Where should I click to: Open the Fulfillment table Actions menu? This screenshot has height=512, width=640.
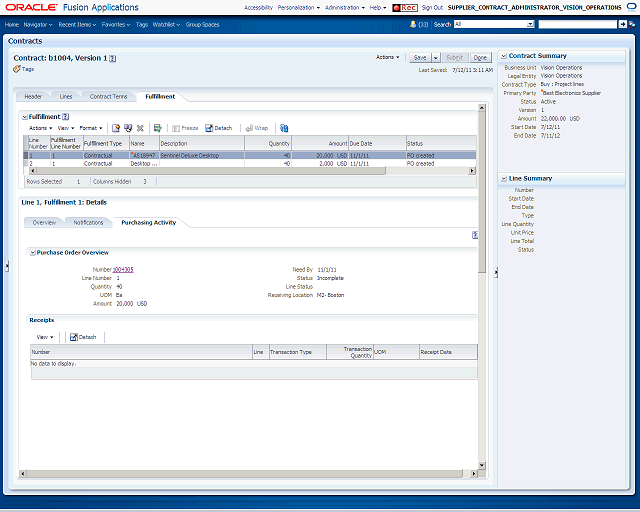(x=40, y=128)
